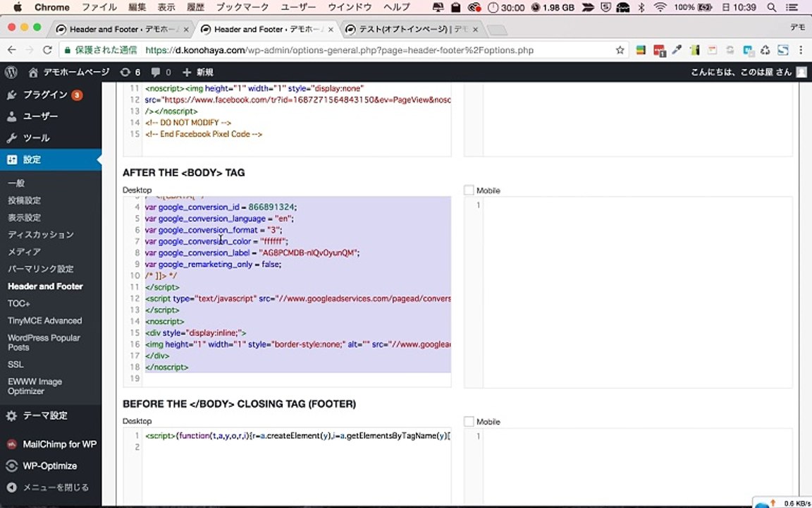812x508 pixels.
Task: Select the 設定 sidebar menu
Action: [x=51, y=159]
